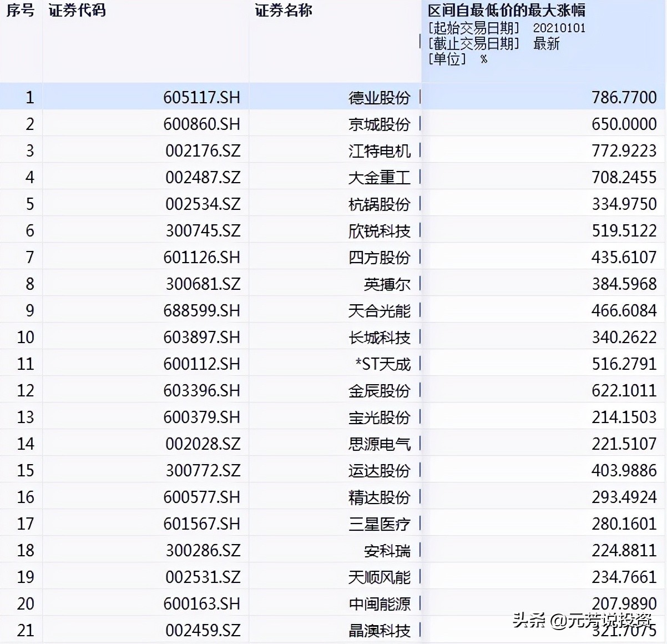Select stock code 002176.SZ
The width and height of the screenshot is (667, 644).
point(203,151)
